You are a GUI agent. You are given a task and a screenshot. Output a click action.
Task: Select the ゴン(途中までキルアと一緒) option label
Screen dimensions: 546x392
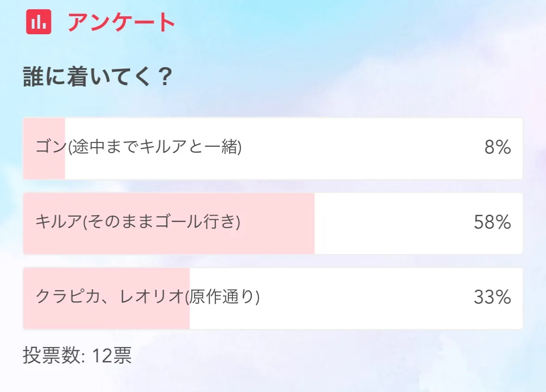138,148
